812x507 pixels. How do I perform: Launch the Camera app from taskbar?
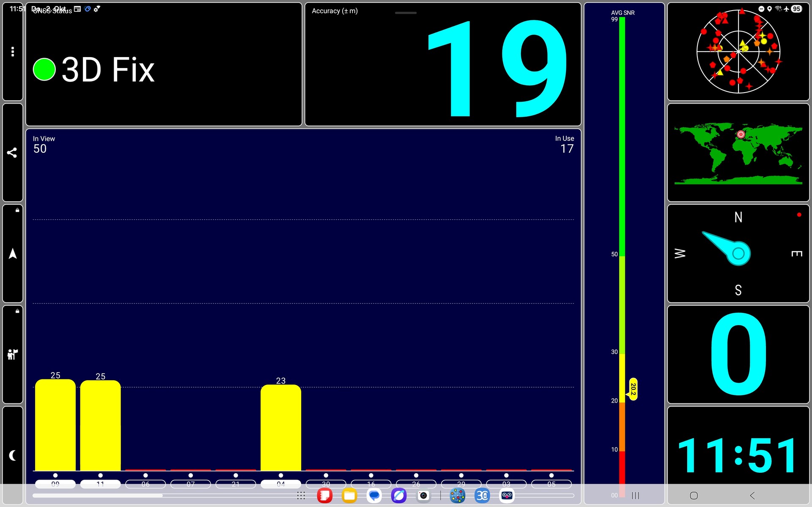(x=423, y=496)
